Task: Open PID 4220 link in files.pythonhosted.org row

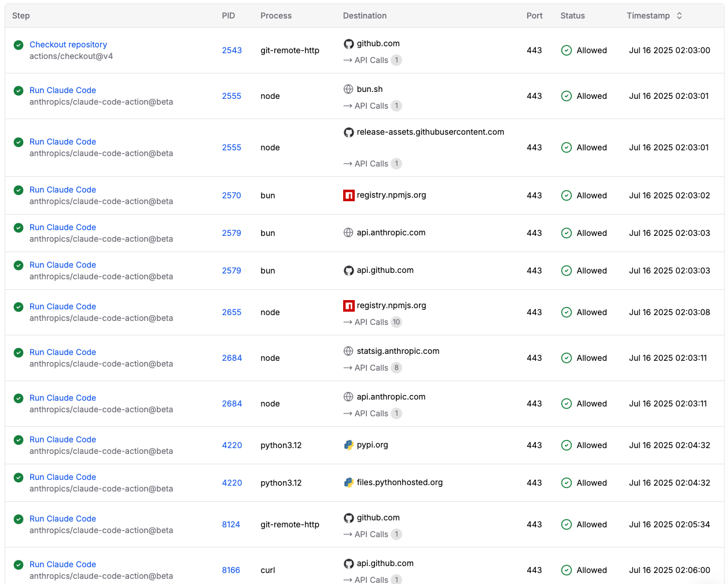Action: tap(232, 483)
